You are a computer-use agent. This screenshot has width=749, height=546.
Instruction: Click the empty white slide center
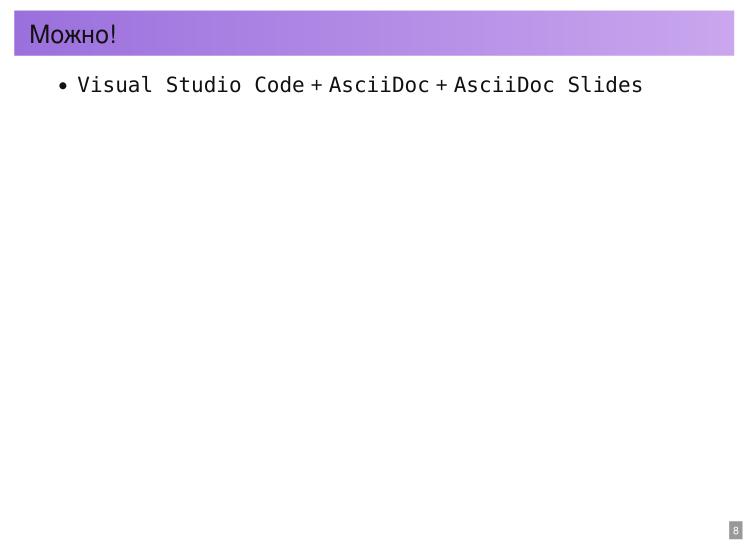click(x=374, y=300)
